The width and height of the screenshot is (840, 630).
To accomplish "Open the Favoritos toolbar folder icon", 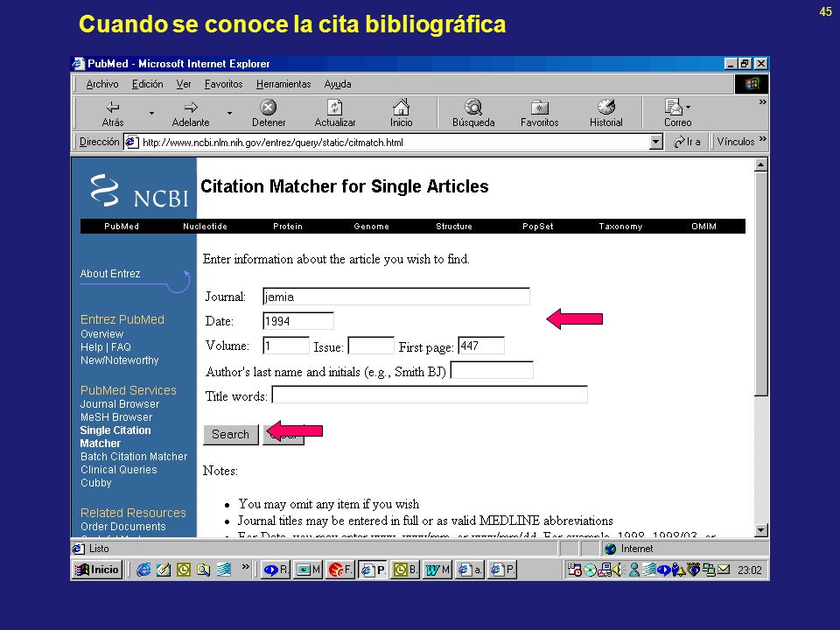I will pos(540,108).
